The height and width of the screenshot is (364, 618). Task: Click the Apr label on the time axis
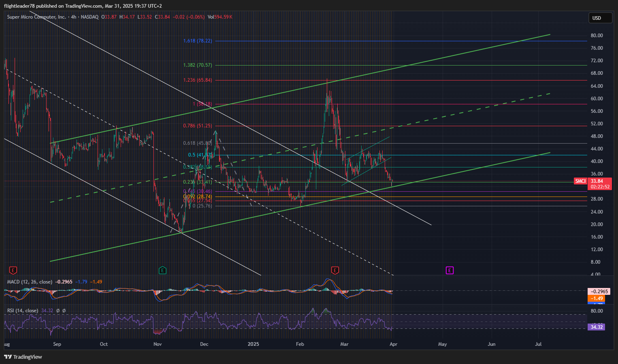pos(393,344)
